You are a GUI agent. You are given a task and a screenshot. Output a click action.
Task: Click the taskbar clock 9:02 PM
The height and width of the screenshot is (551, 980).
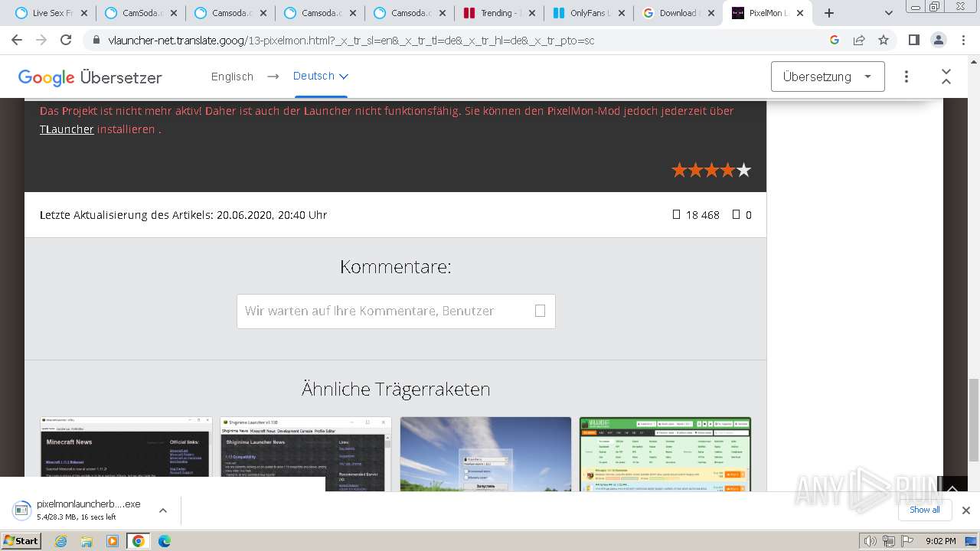pos(940,541)
